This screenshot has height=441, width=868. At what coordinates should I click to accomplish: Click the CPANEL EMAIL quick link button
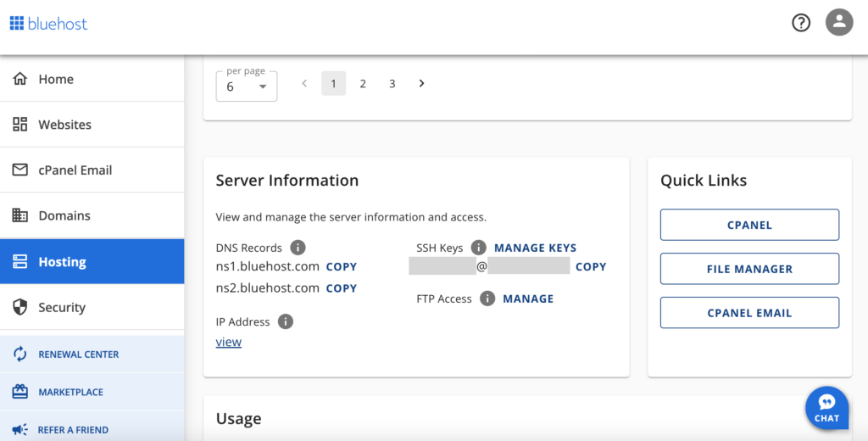[x=749, y=312]
